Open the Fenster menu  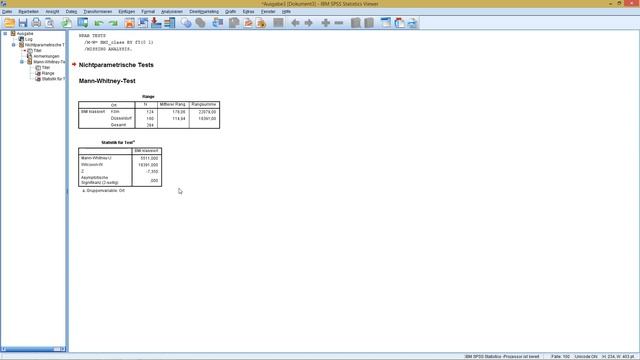click(x=268, y=11)
